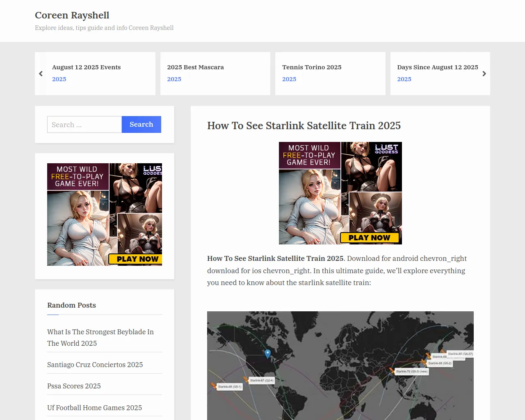Click the blue location pin on the map
The width and height of the screenshot is (525, 420).
tap(267, 353)
